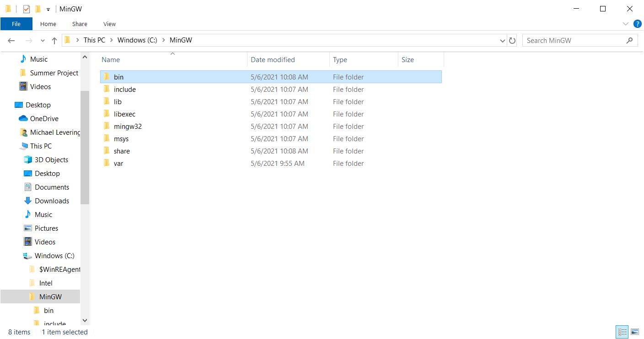Click the Help question mark icon

point(637,24)
